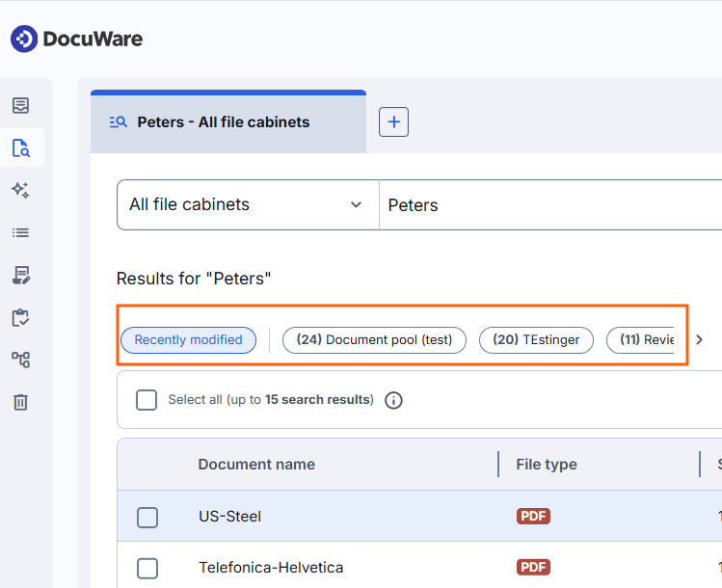Click into the Peters search field
The image size is (722, 588).
tap(550, 205)
